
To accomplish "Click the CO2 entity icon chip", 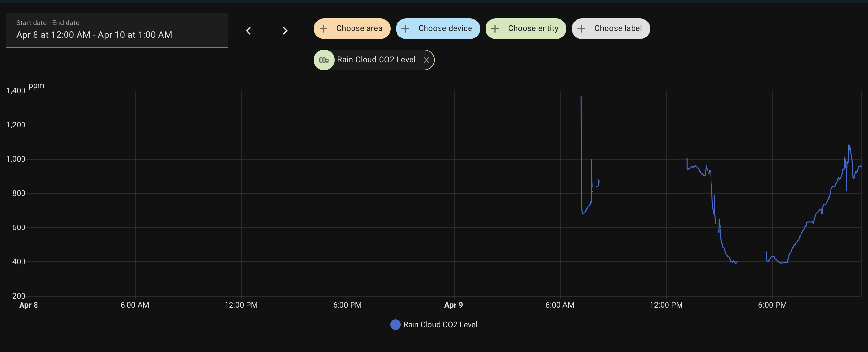I will pyautogui.click(x=324, y=60).
